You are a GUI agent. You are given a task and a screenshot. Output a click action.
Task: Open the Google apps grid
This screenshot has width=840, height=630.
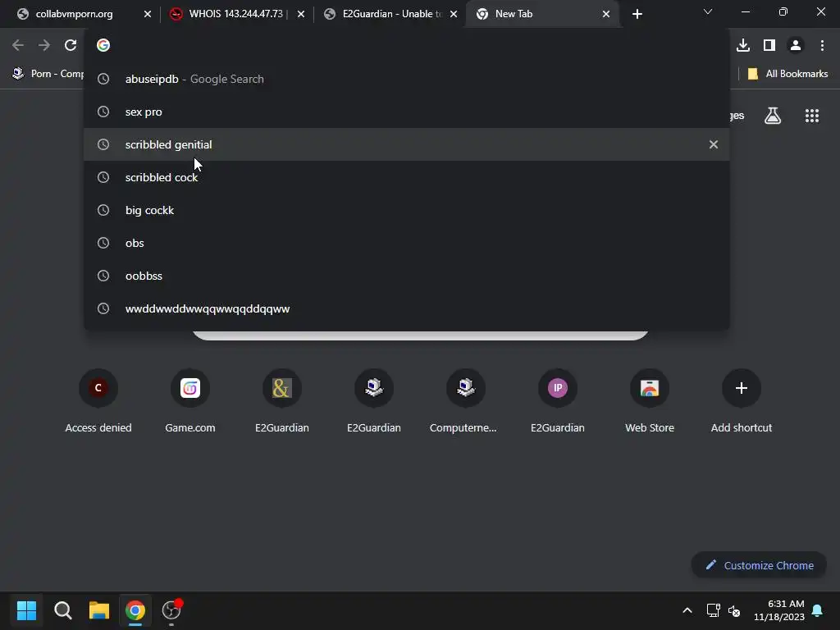pyautogui.click(x=812, y=116)
